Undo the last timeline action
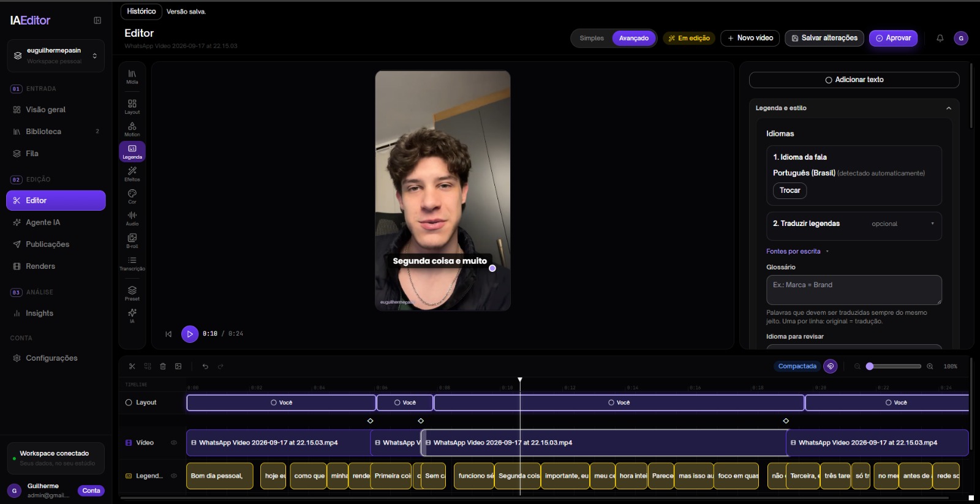980x504 pixels. [205, 366]
